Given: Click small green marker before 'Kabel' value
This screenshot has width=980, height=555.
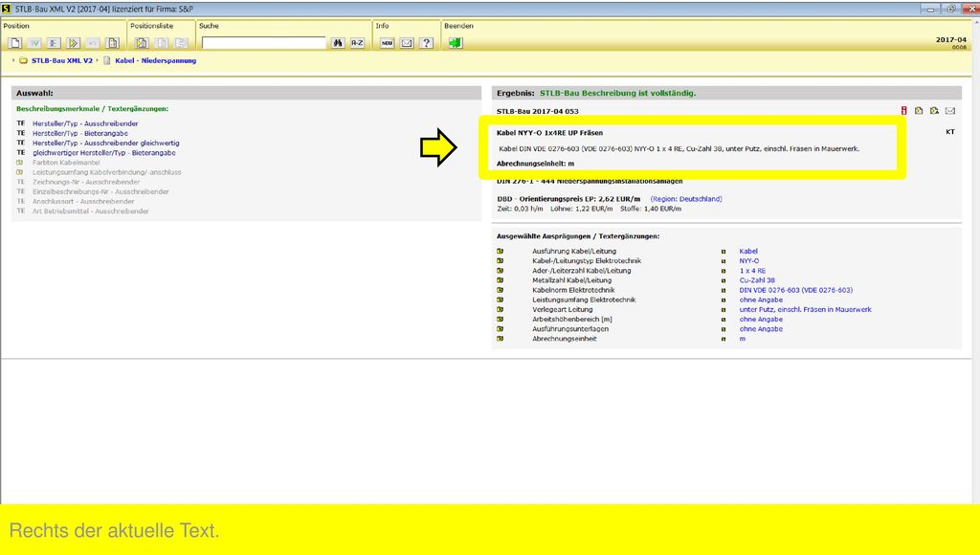Looking at the screenshot, I should pyautogui.click(x=724, y=252).
